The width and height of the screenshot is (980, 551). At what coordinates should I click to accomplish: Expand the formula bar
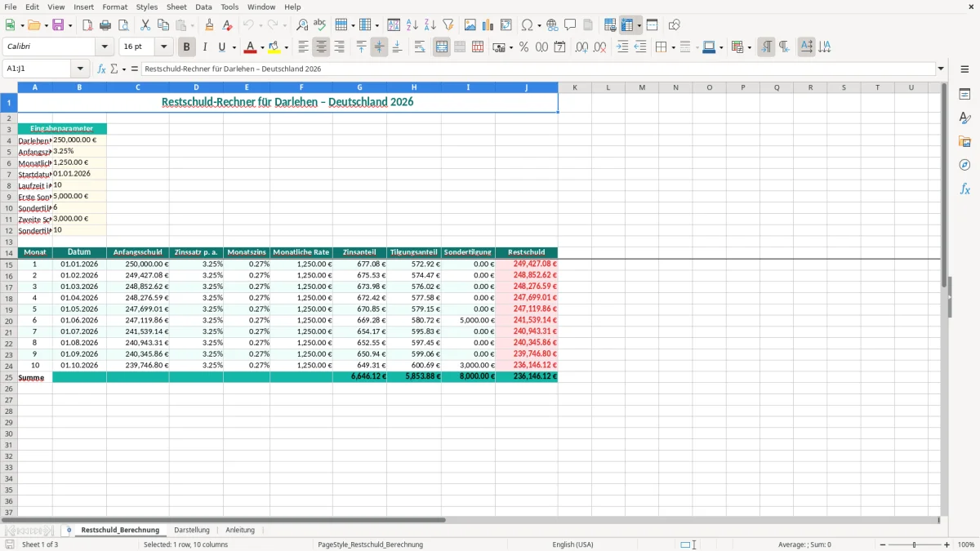pos(941,69)
